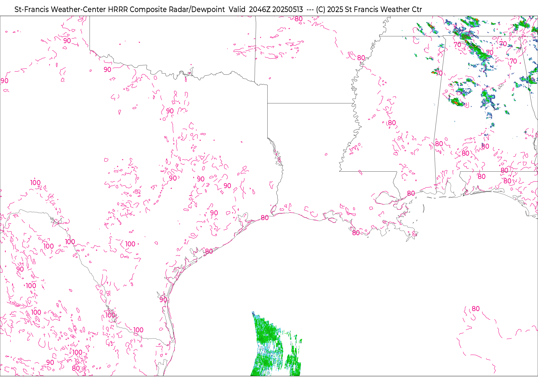Viewport: 538px width, 392px height.
Task: Click the "St-Francis Weather-Center" heading text
Action: click(x=60, y=10)
